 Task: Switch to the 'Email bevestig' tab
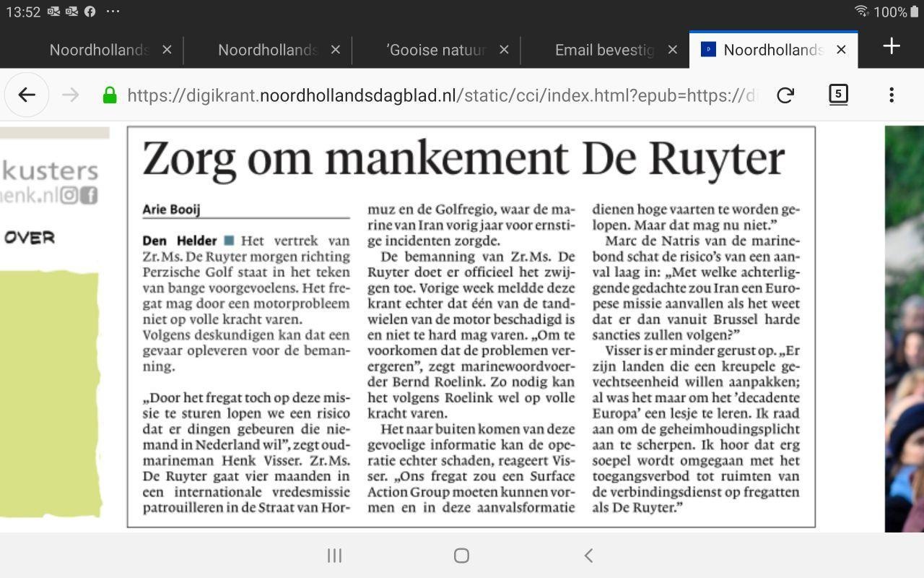[604, 50]
